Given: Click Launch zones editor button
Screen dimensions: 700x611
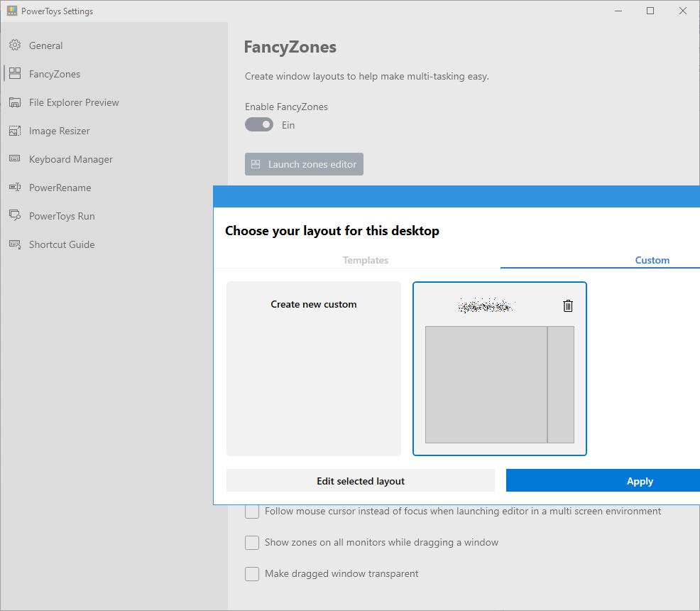Looking at the screenshot, I should click(304, 164).
